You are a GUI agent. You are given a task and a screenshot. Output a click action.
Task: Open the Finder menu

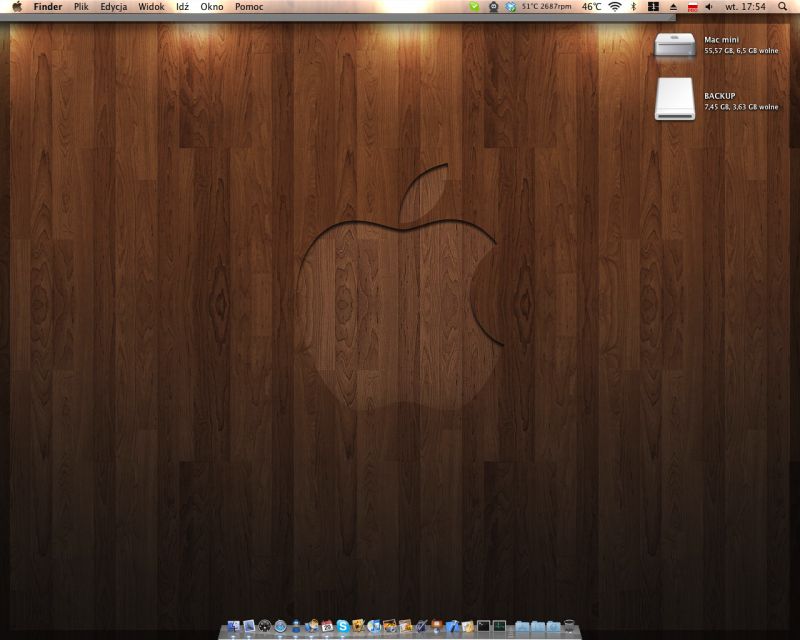[48, 7]
